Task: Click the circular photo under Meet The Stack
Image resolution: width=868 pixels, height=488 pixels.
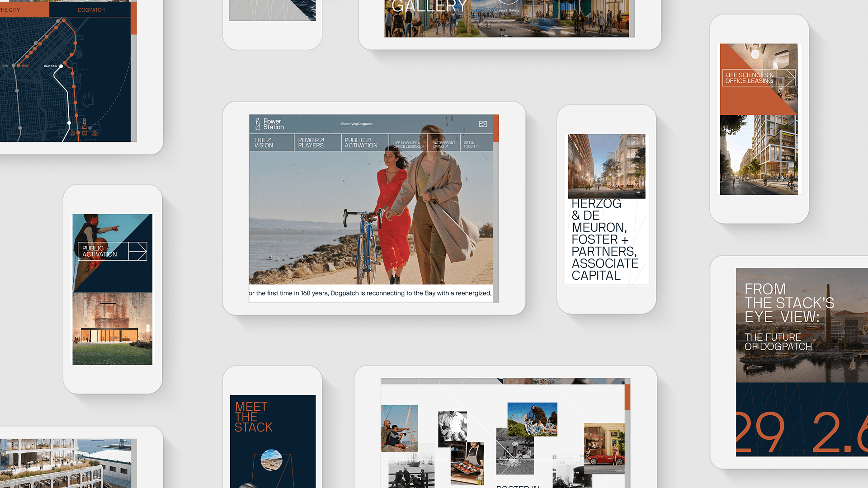Action: (x=272, y=460)
